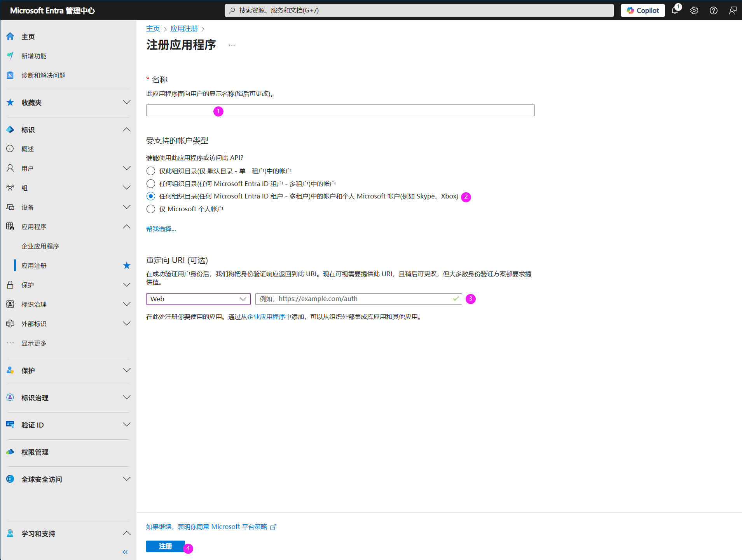Select 仅此组织目录 单一租户 radio option

(151, 171)
